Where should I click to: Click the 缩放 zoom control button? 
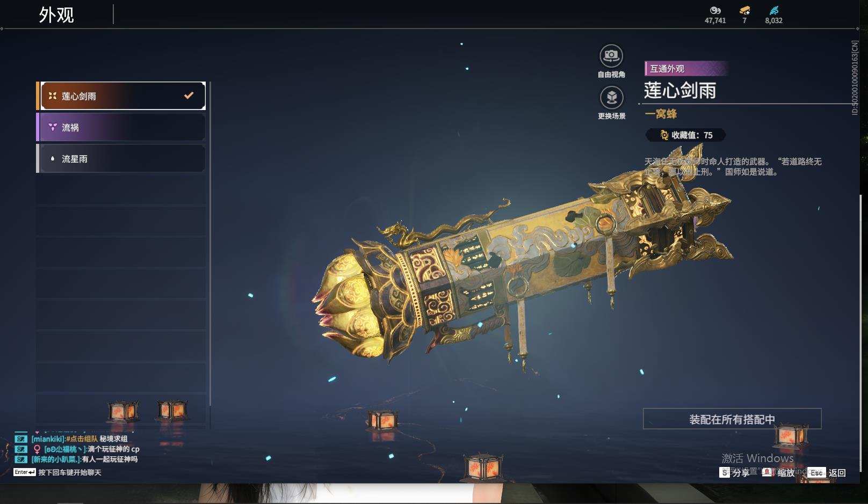[778, 472]
